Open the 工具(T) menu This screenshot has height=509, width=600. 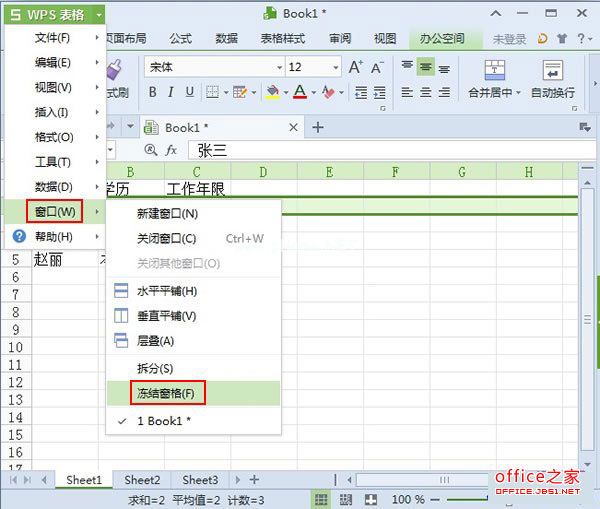54,162
